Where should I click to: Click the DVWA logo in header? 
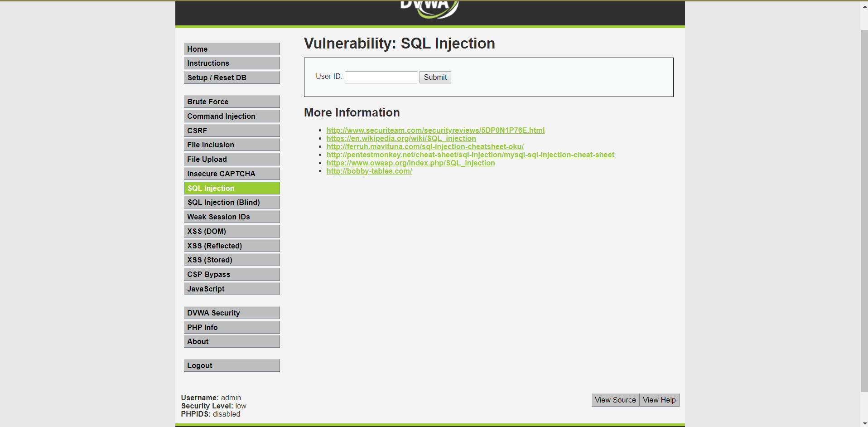(429, 9)
